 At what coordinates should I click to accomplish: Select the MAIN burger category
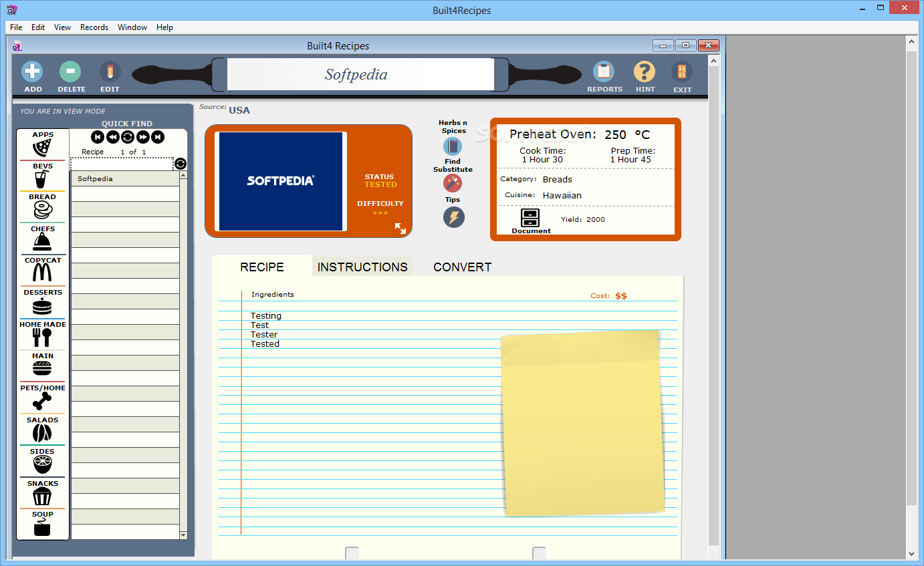(43, 369)
